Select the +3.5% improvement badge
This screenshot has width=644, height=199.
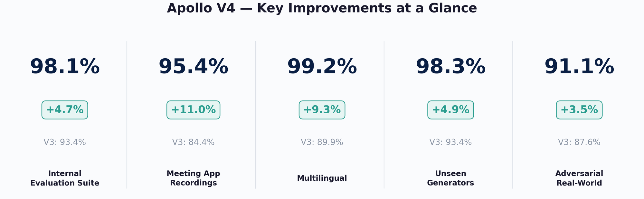(579, 110)
